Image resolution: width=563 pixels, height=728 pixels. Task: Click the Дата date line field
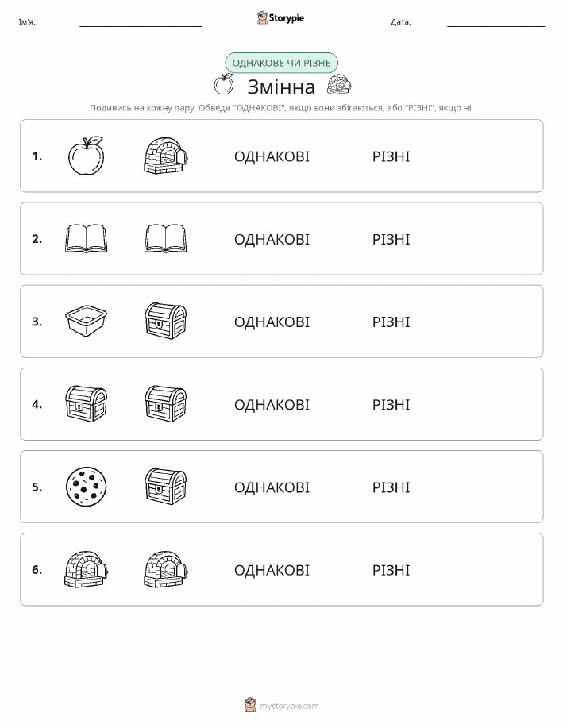[496, 21]
